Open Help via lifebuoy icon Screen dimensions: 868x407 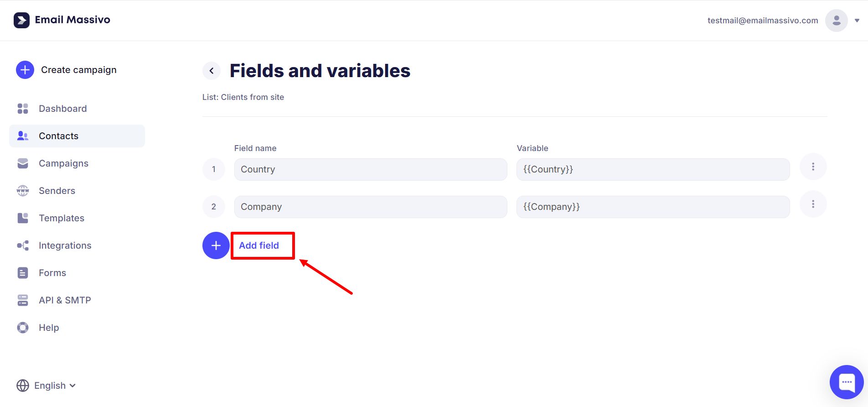[23, 328]
